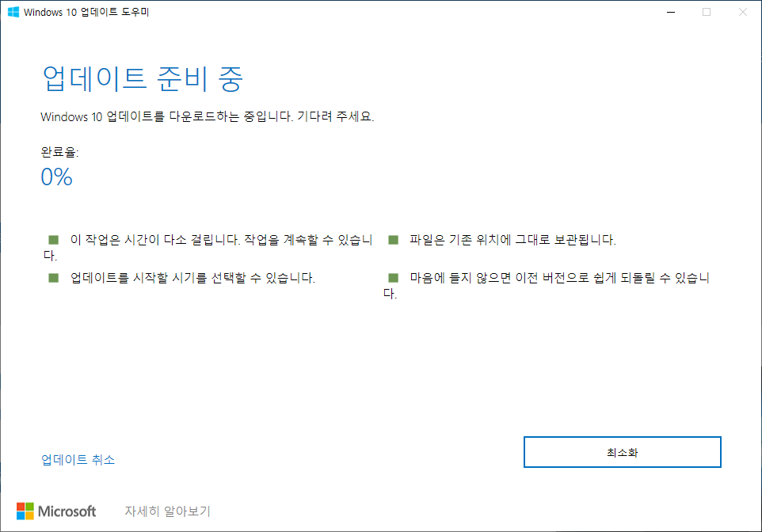Click the text '마음에 들지 않으면 이전 버전으로'
Image resolution: width=762 pixels, height=532 pixels.
[x=500, y=278]
